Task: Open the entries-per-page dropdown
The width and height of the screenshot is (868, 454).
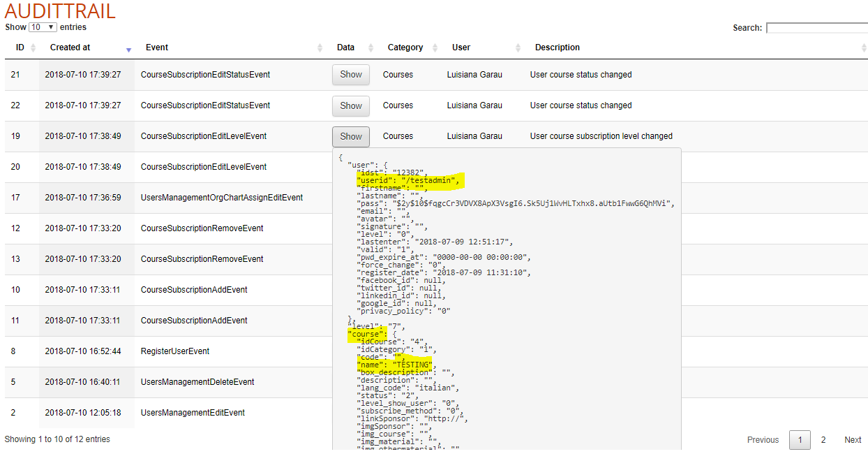Action: (43, 27)
